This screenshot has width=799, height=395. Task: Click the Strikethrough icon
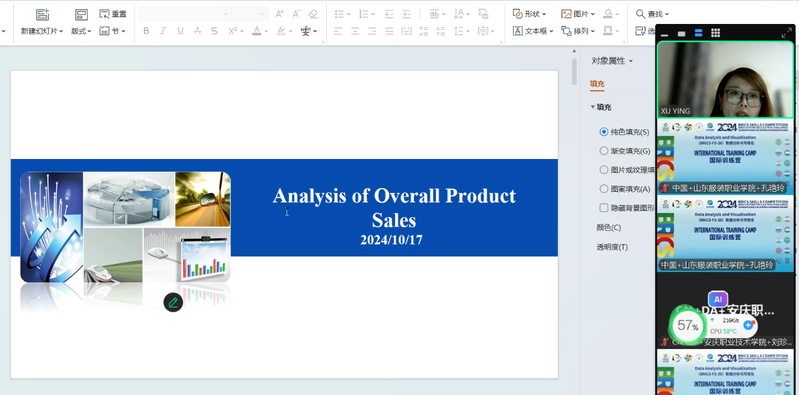pyautogui.click(x=197, y=31)
